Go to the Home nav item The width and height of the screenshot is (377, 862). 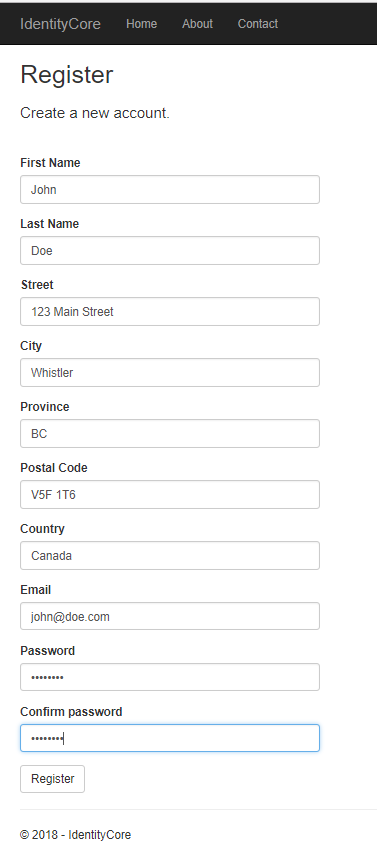pos(141,24)
